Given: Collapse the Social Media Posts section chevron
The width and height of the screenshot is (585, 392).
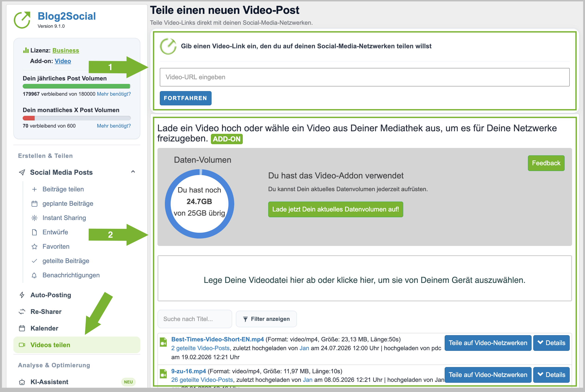Looking at the screenshot, I should 133,172.
